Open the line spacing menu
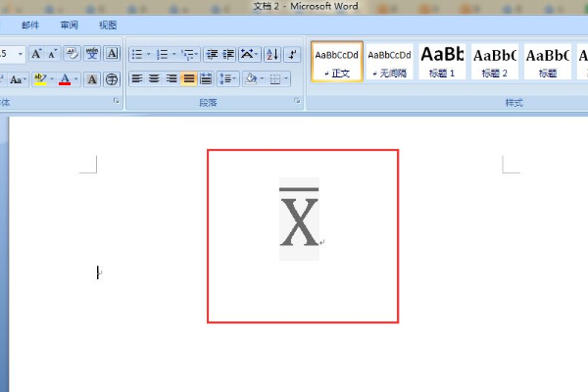 [227, 78]
